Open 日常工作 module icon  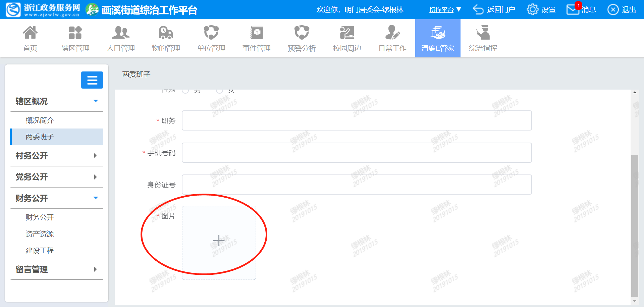(x=392, y=33)
